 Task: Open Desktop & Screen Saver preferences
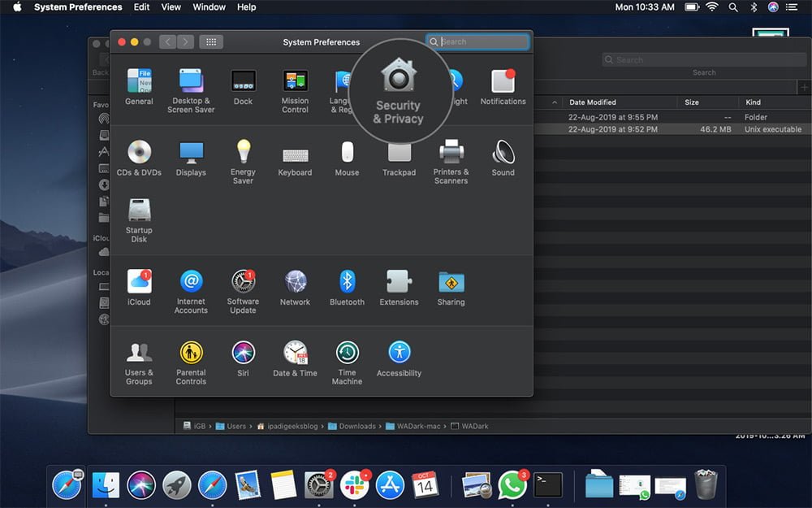coord(191,90)
